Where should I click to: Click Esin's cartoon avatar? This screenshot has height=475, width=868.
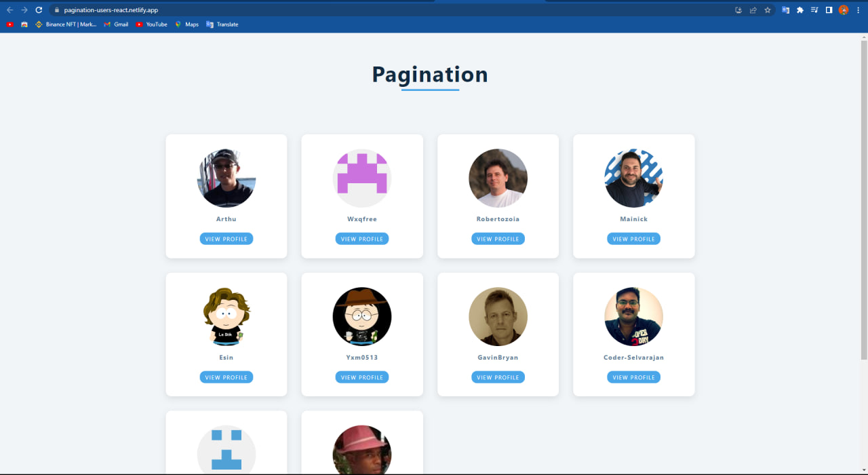click(226, 317)
